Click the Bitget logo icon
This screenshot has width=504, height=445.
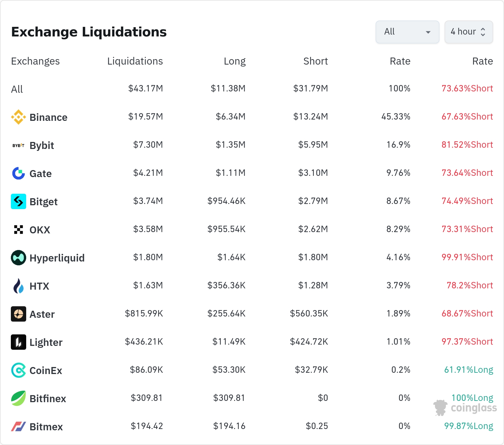[x=19, y=201]
